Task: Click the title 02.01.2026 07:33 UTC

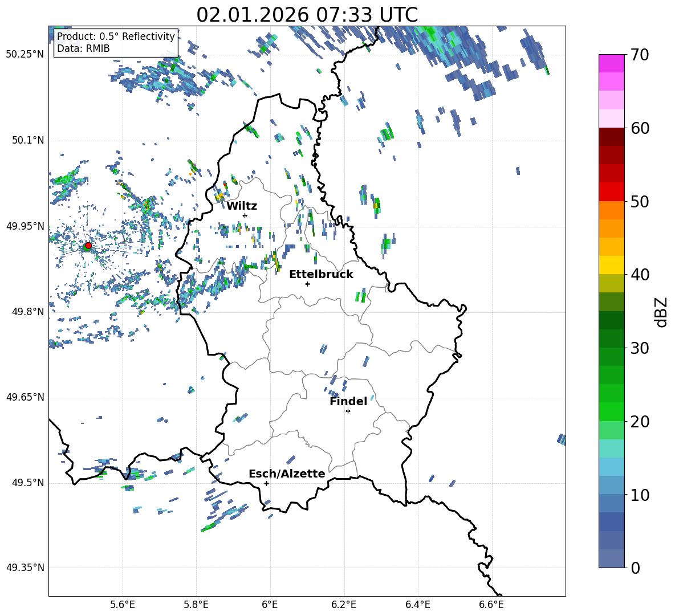Action: pyautogui.click(x=307, y=15)
